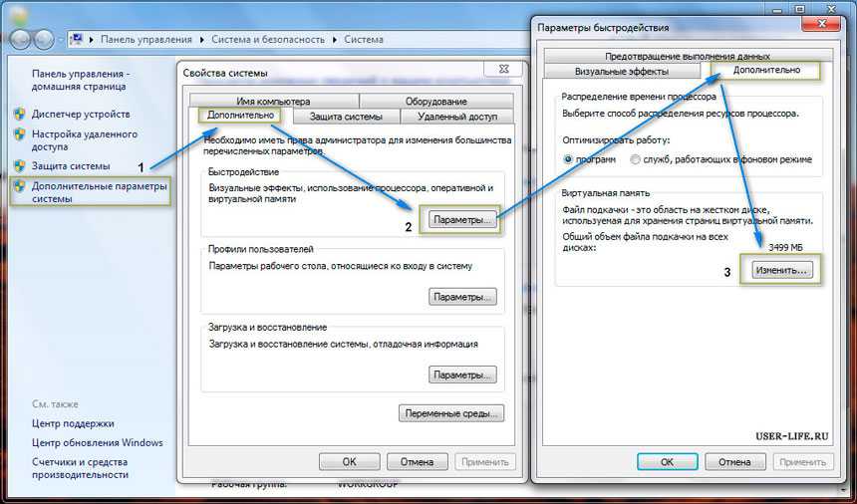The width and height of the screenshot is (857, 504).
Task: Click the Back navigation arrow button
Action: click(x=19, y=40)
